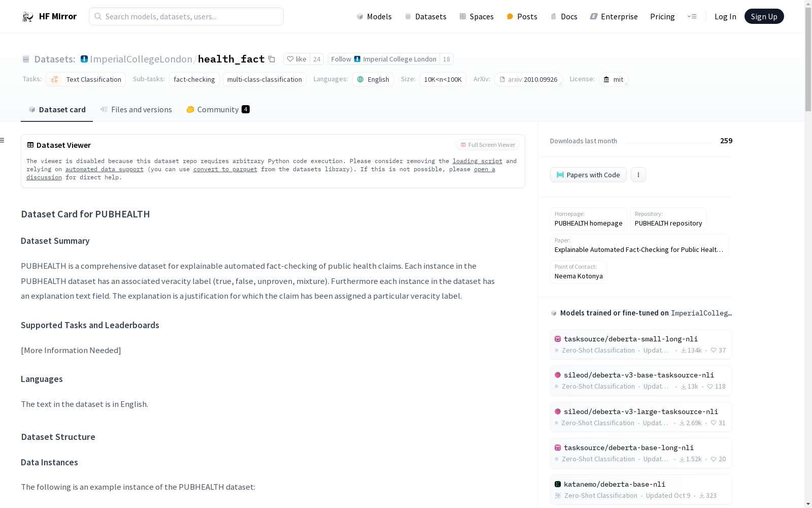Focus the search models, datasets, users field
The height and width of the screenshot is (508, 812).
186,16
